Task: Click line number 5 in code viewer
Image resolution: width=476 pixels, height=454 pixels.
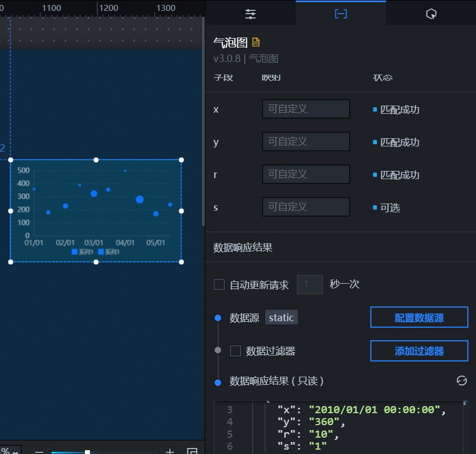Action: (x=230, y=434)
